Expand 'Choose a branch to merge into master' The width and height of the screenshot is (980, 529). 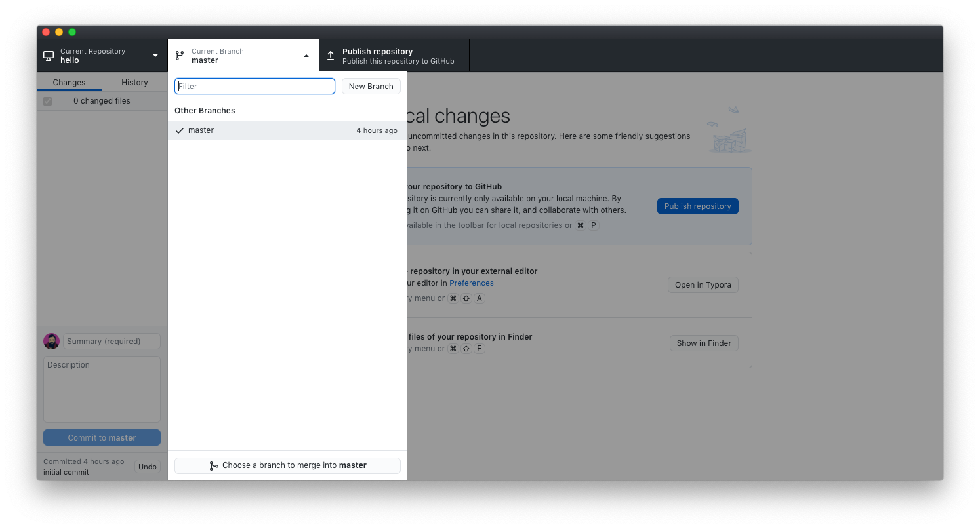[287, 465]
